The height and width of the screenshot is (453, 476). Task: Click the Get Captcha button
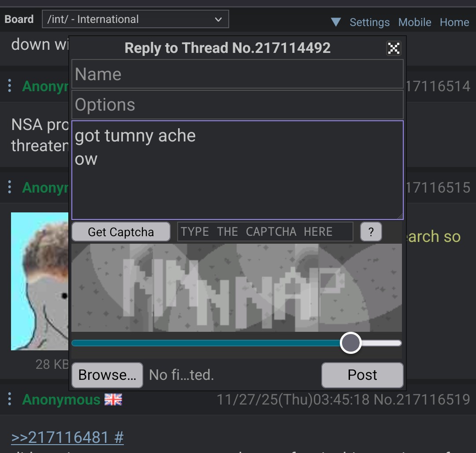[x=121, y=232]
